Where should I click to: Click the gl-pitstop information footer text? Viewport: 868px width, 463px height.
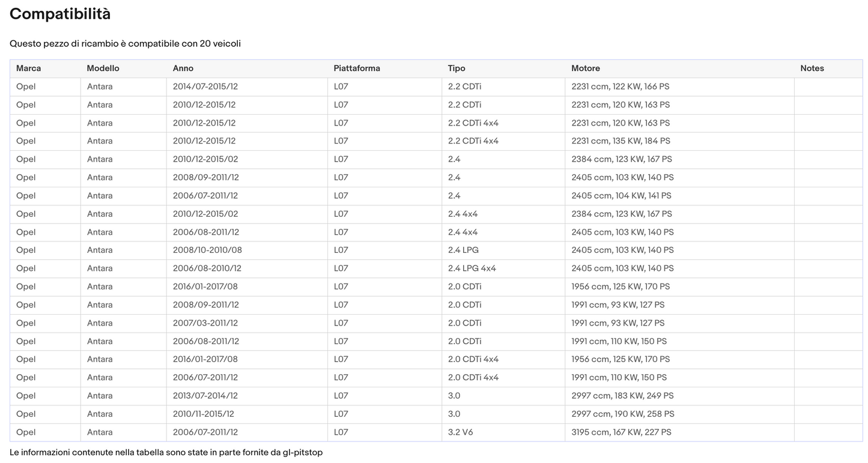(166, 452)
